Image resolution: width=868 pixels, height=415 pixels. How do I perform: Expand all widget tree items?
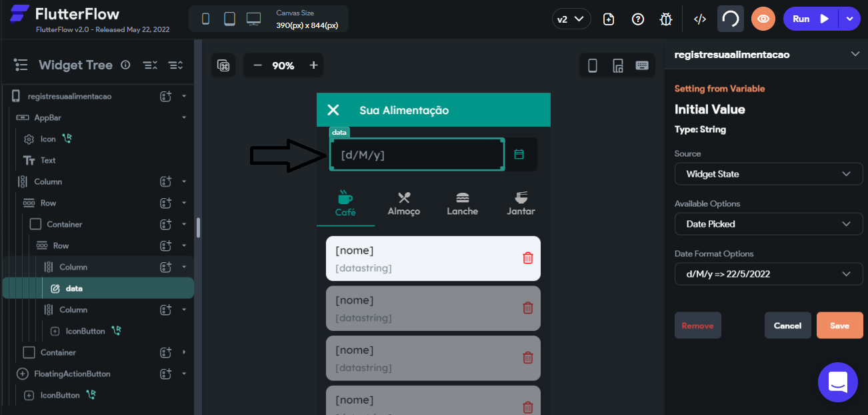(x=175, y=65)
